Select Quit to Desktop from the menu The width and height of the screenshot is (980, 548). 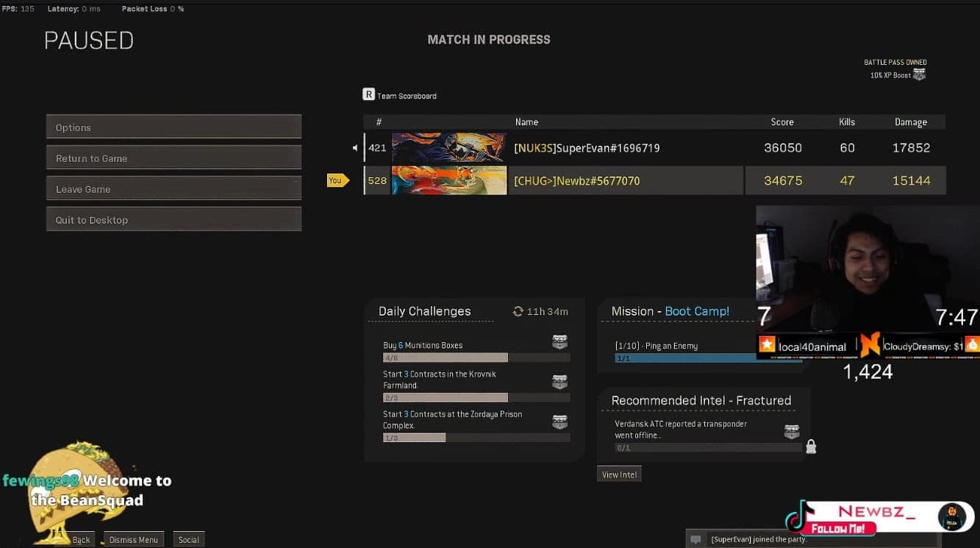click(174, 218)
